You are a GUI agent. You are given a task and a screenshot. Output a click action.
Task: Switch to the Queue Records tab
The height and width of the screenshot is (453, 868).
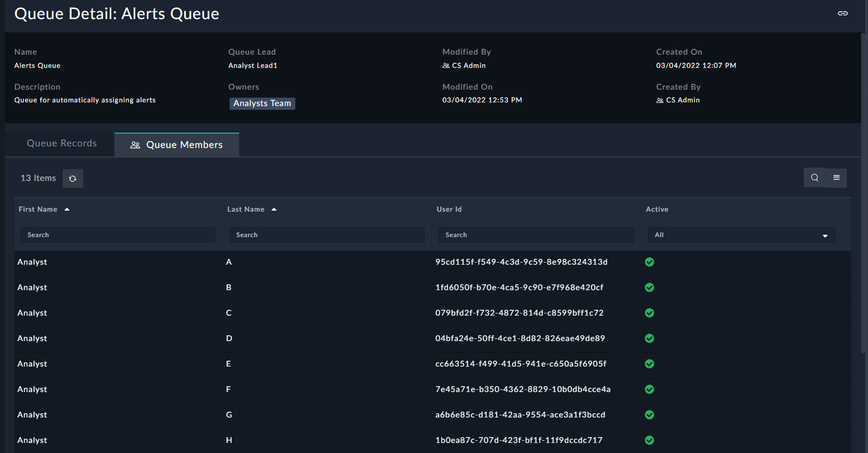62,143
